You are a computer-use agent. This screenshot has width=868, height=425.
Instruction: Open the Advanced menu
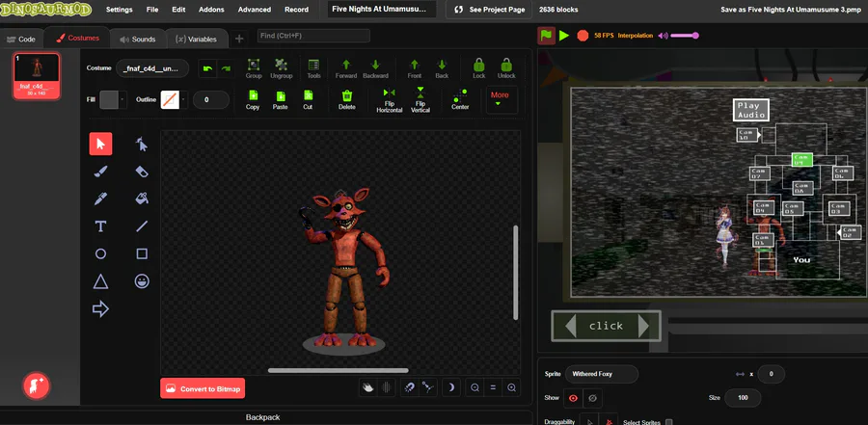pyautogui.click(x=254, y=10)
